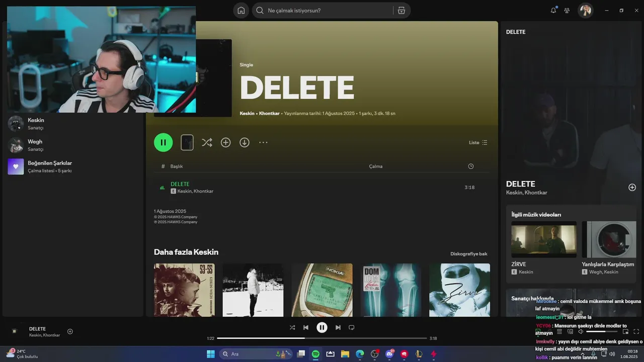Click the clock duration column icon
This screenshot has height=362, width=644.
(471, 166)
